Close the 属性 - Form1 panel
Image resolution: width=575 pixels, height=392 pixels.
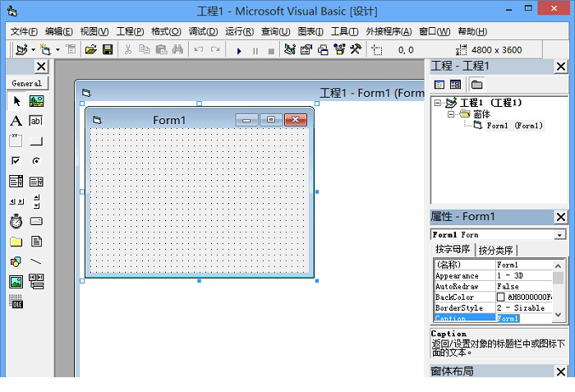561,217
